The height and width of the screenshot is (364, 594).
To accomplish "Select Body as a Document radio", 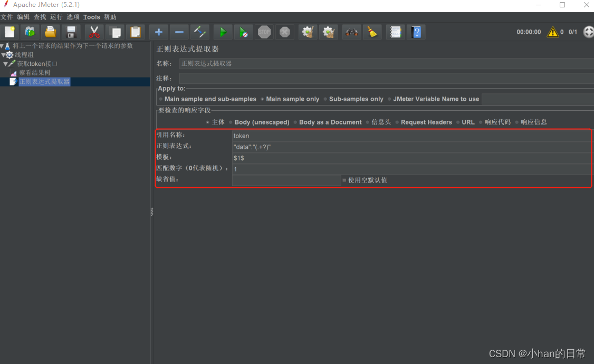I will 328,122.
